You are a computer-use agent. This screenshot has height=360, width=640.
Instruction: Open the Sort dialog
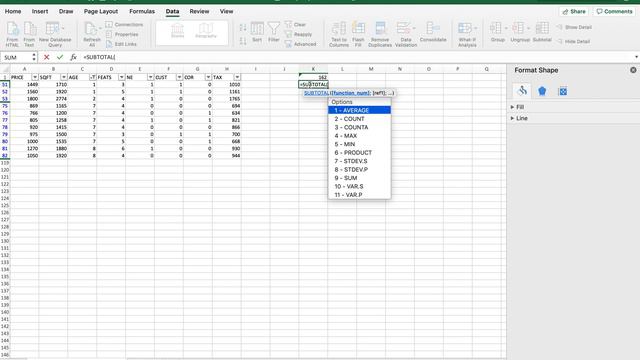(257, 32)
